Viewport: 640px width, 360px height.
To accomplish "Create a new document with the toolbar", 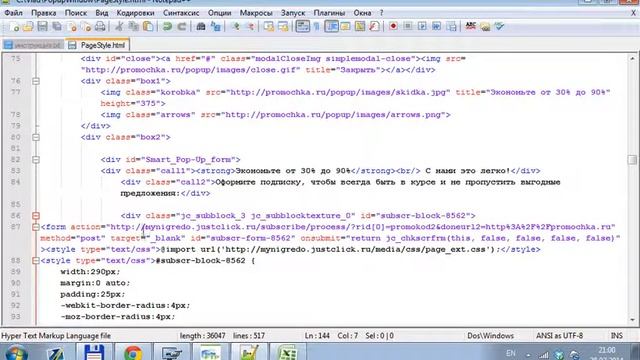I will [14, 27].
